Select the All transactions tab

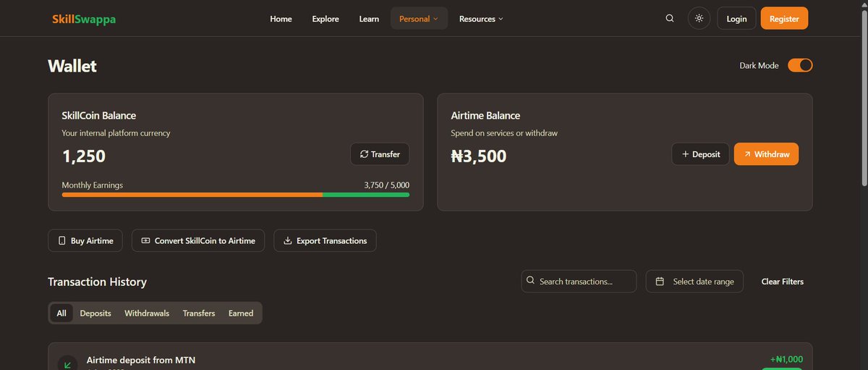click(x=61, y=313)
